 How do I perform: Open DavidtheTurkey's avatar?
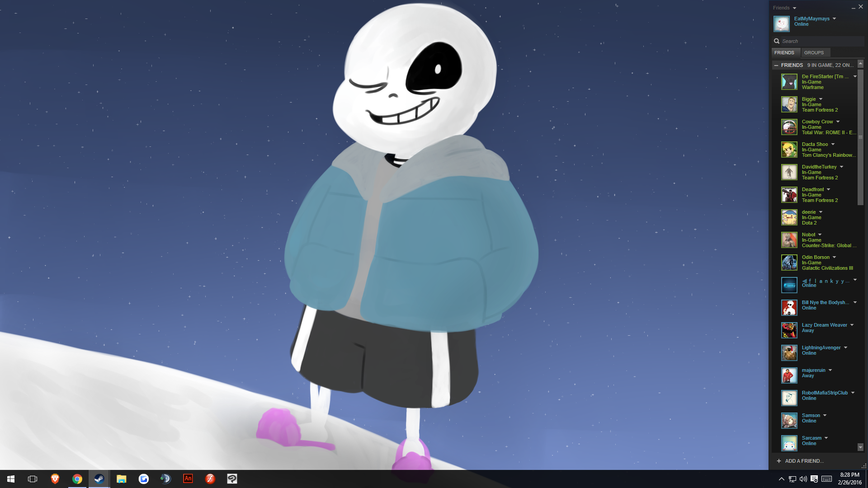coord(789,172)
